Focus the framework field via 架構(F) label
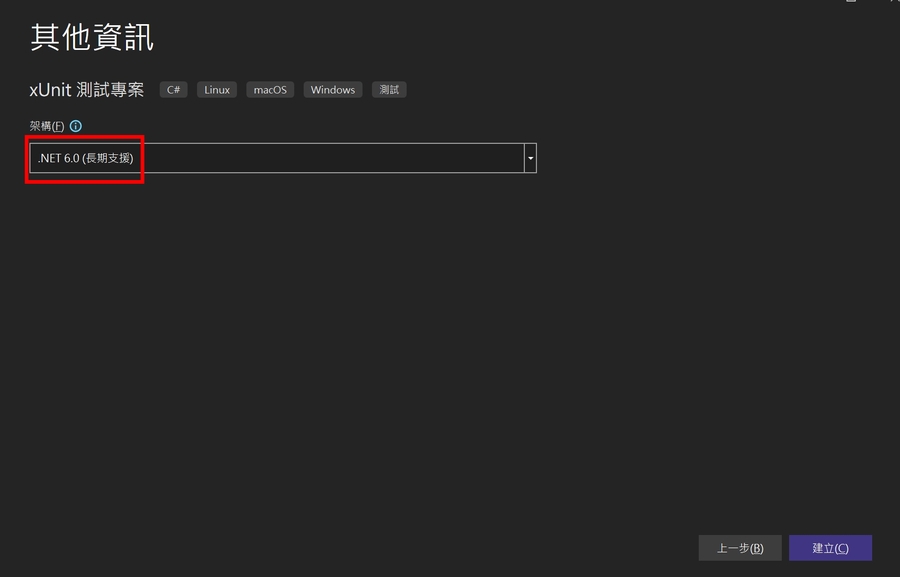Screen dimensions: 900x577 tap(46, 126)
